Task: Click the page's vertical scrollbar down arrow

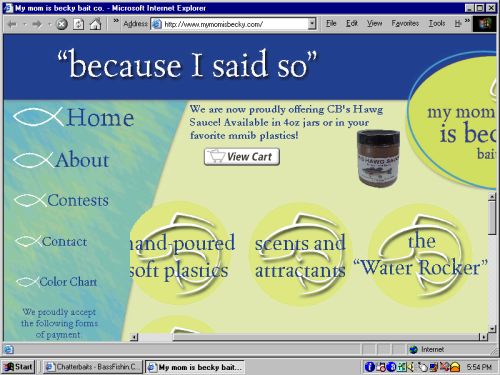Action: click(492, 329)
